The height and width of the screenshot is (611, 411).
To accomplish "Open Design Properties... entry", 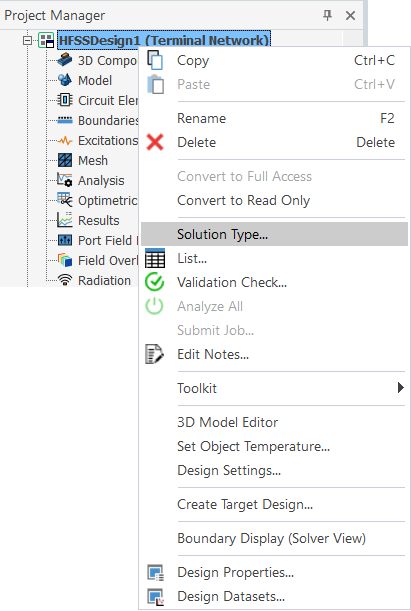I will 274,572.
